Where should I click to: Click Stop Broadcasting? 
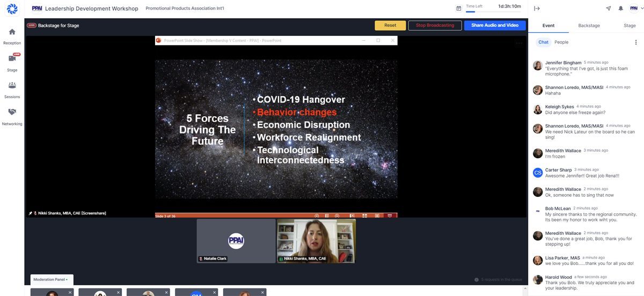(435, 25)
